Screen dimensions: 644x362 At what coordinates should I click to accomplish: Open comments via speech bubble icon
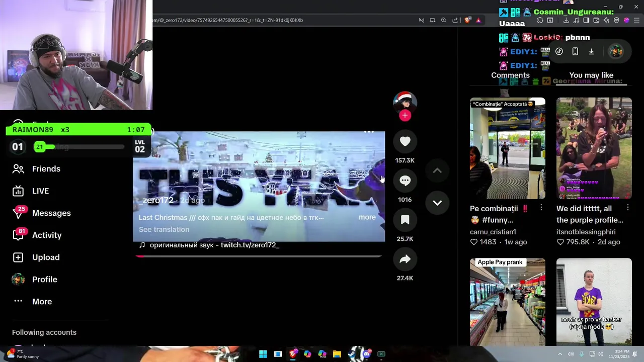[x=405, y=180]
